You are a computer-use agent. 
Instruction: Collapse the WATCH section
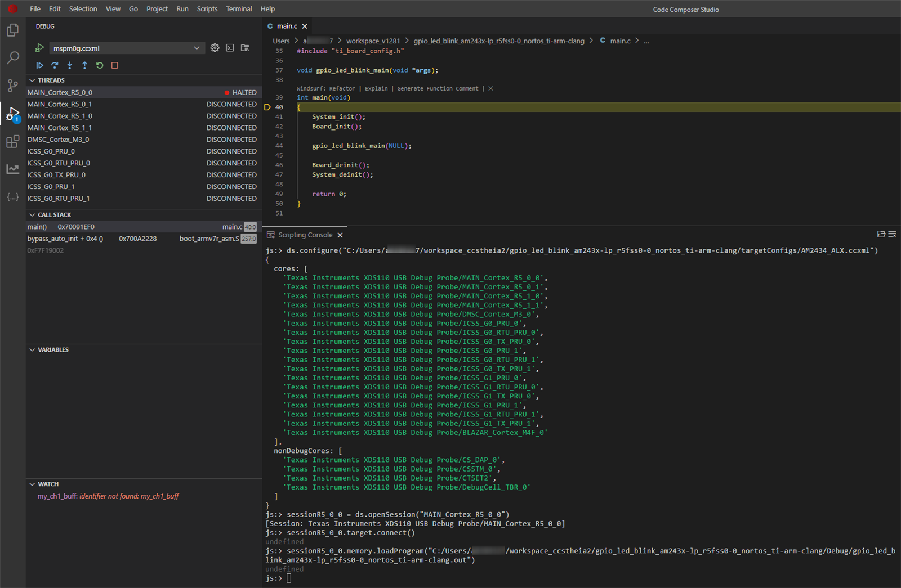[x=33, y=484]
